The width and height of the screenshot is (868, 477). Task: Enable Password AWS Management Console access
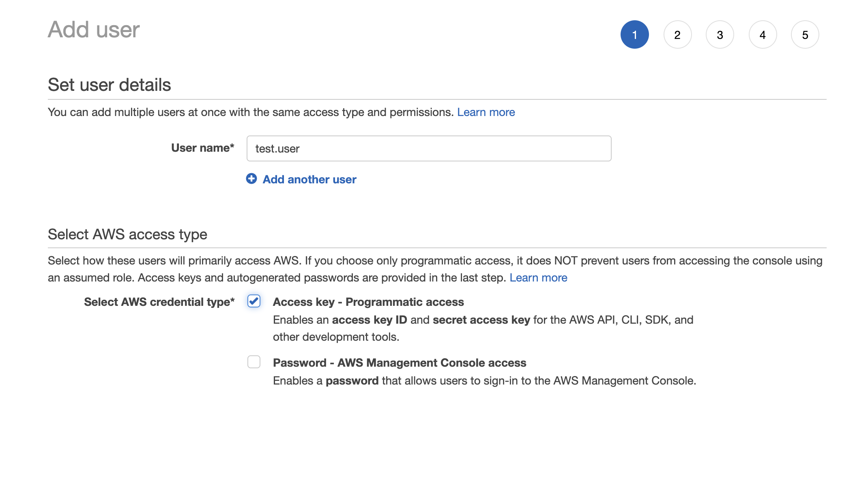click(x=254, y=362)
